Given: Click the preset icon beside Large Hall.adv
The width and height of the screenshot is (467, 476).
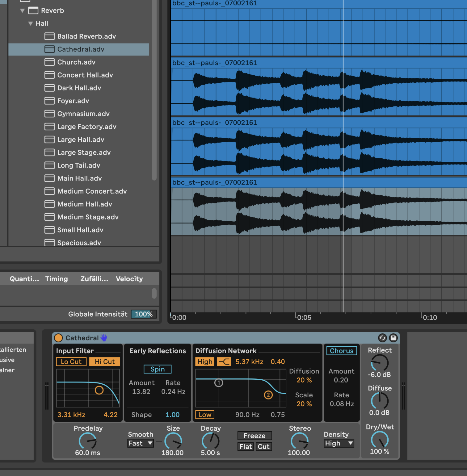Looking at the screenshot, I should pos(49,140).
